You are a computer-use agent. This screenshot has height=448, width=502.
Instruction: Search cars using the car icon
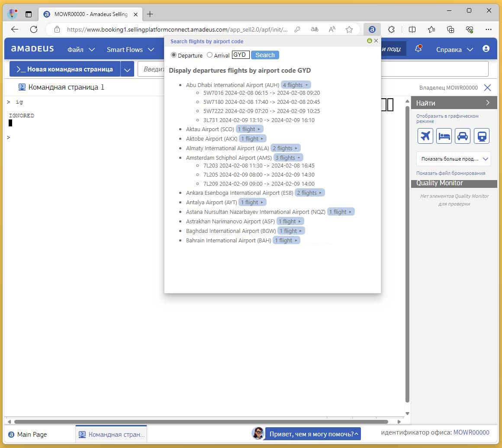click(x=463, y=136)
